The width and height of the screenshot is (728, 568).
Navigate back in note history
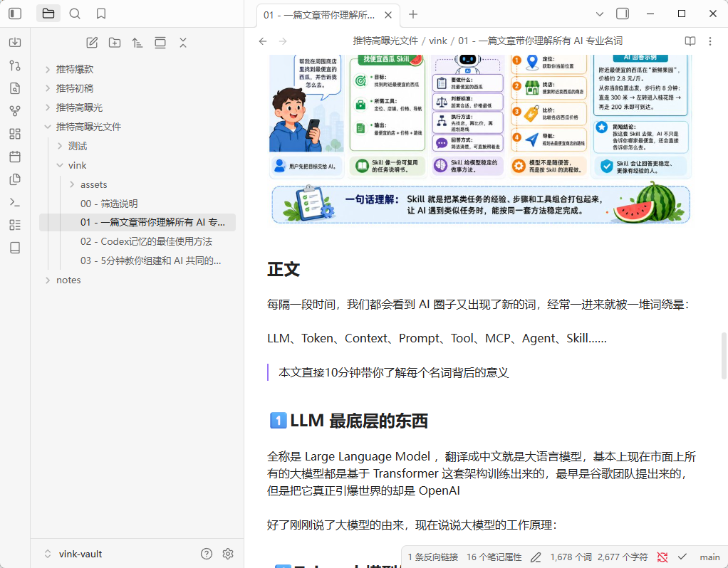pos(263,41)
